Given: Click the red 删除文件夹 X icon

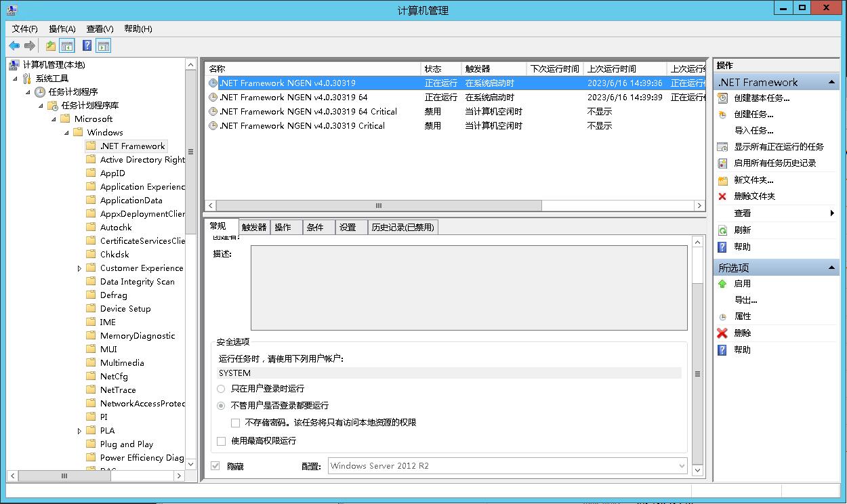Looking at the screenshot, I should click(x=722, y=196).
